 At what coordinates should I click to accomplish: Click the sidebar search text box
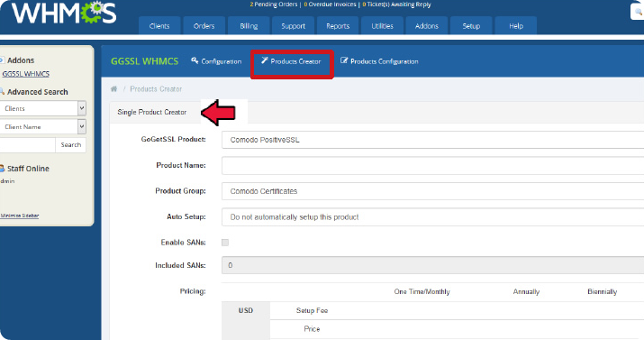pyautogui.click(x=27, y=145)
